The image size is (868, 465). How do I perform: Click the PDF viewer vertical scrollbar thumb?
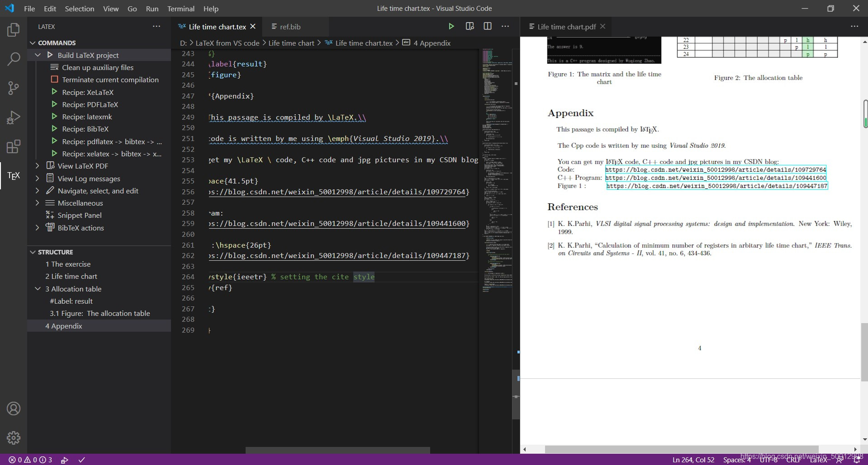(x=864, y=352)
